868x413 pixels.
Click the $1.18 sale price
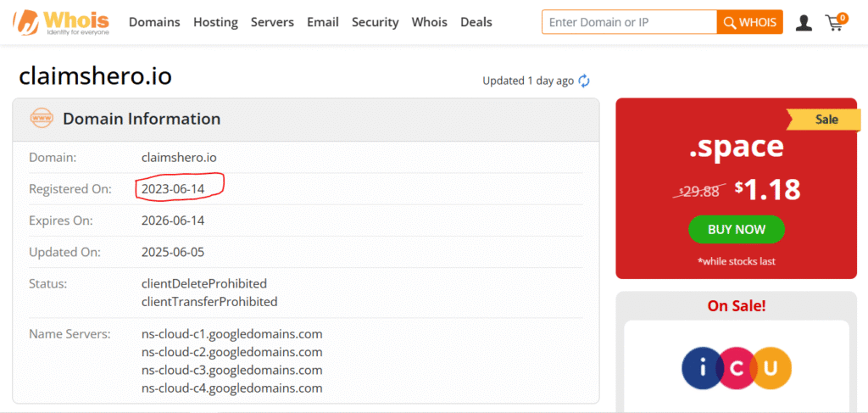(768, 190)
